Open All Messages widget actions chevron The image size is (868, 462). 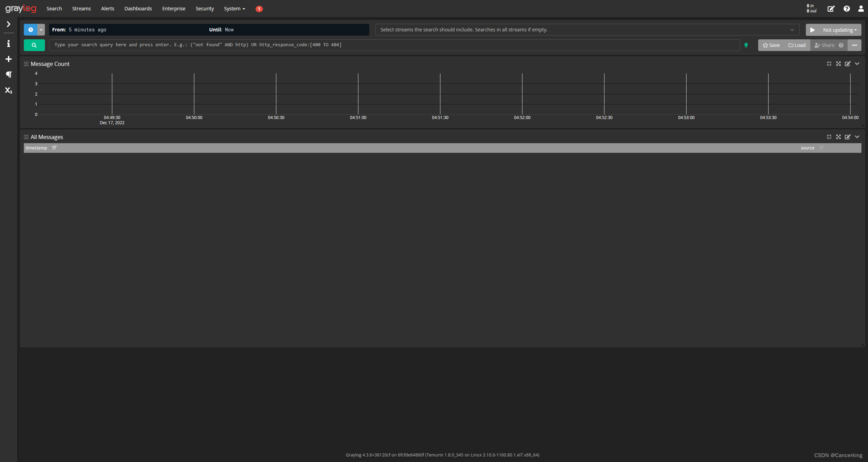point(857,137)
